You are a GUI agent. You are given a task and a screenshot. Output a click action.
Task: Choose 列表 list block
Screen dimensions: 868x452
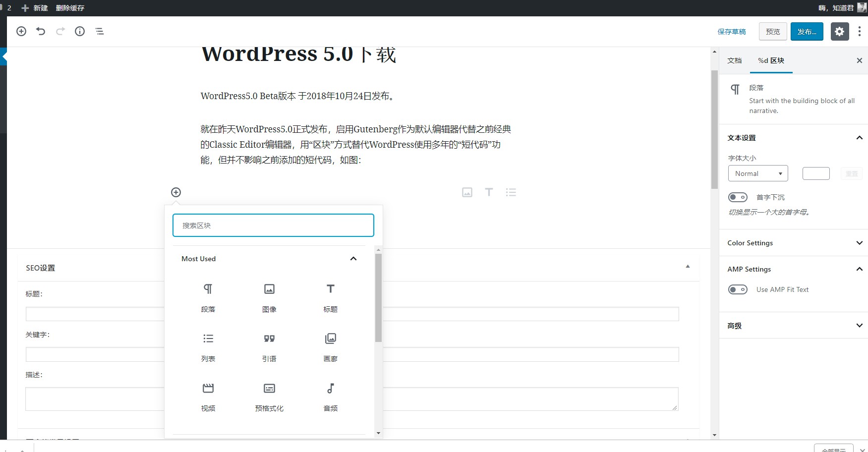(208, 347)
